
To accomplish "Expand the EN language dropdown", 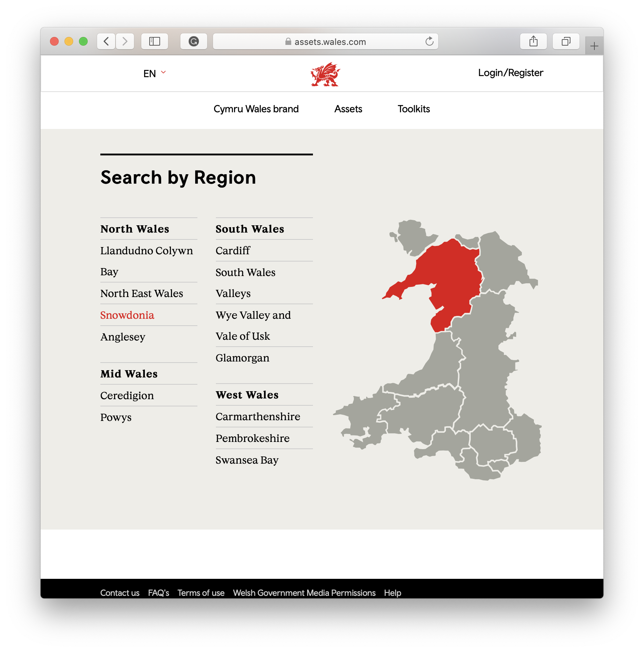I will coord(154,74).
